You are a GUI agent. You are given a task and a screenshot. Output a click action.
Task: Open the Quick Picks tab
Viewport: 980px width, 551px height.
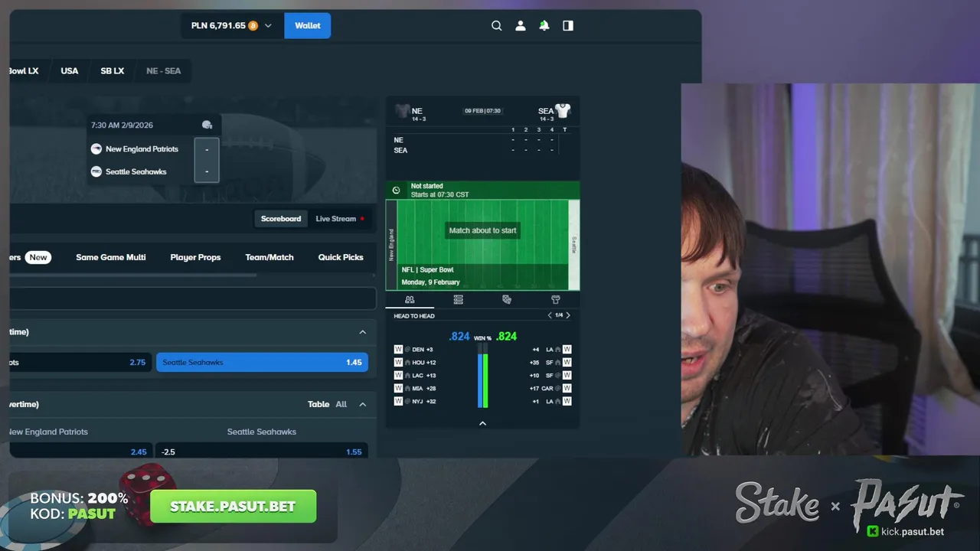(x=341, y=257)
